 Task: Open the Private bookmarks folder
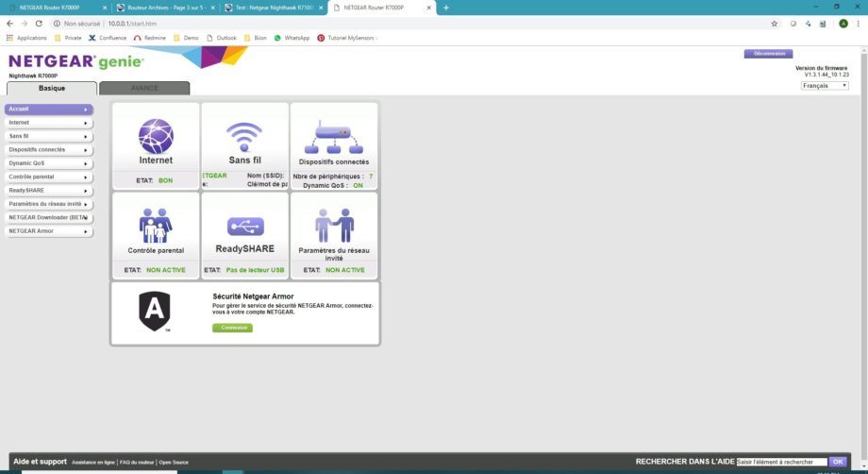pyautogui.click(x=68, y=38)
